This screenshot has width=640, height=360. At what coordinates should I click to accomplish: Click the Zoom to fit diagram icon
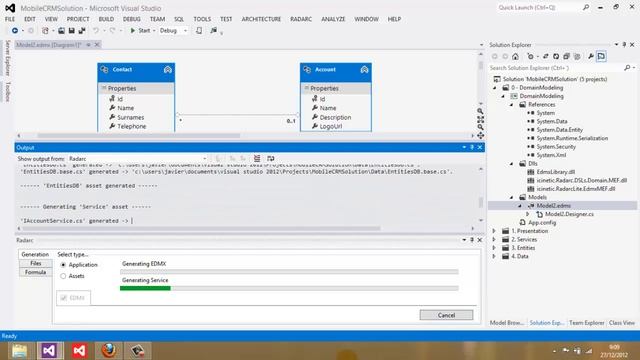[480, 119]
